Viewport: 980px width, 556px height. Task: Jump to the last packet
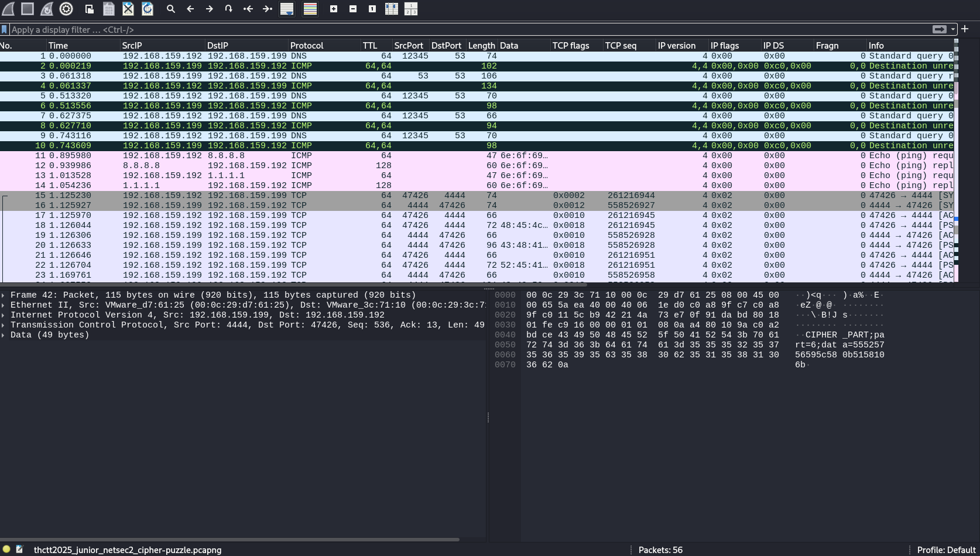coord(267,9)
